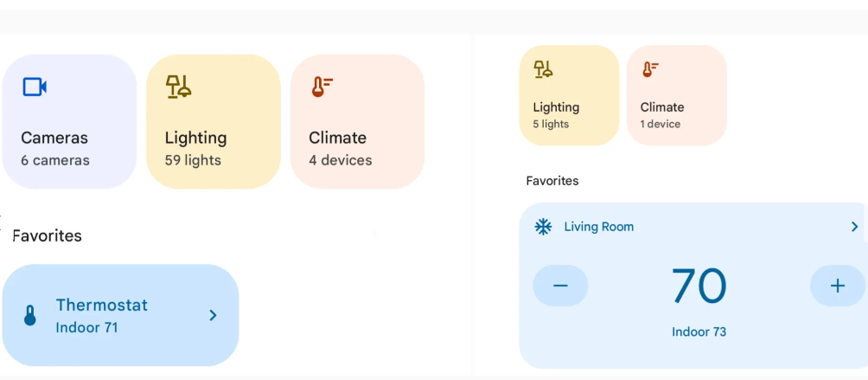Click the large 70 temperature setpoint
The width and height of the screenshot is (868, 380).
[x=699, y=286]
